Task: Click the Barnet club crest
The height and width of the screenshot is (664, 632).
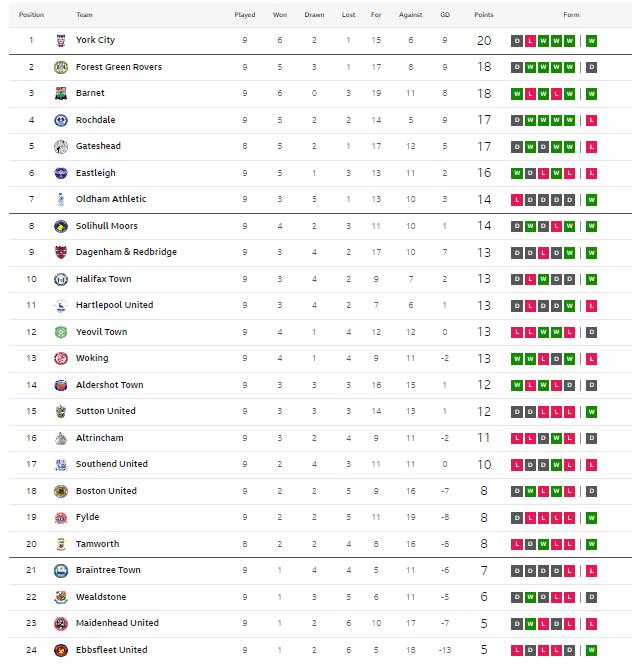Action: (x=60, y=94)
